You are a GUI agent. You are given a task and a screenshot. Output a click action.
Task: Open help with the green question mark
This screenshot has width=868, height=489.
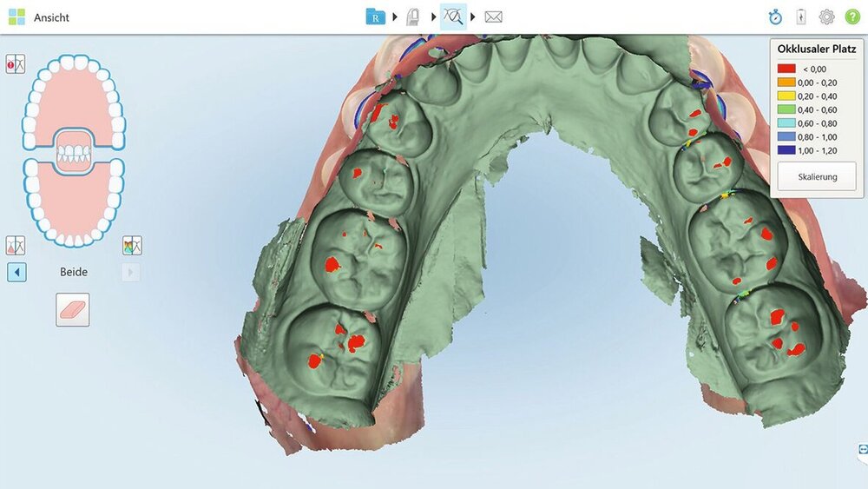click(x=852, y=17)
